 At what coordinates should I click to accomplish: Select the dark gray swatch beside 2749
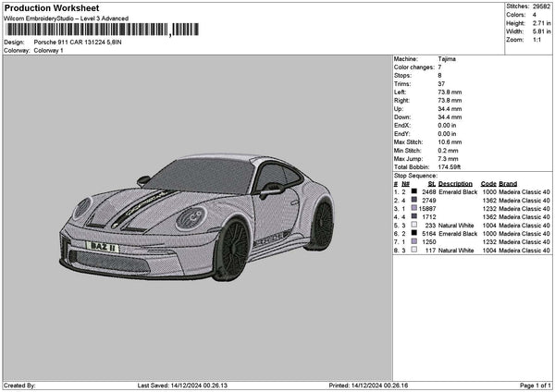click(x=414, y=200)
